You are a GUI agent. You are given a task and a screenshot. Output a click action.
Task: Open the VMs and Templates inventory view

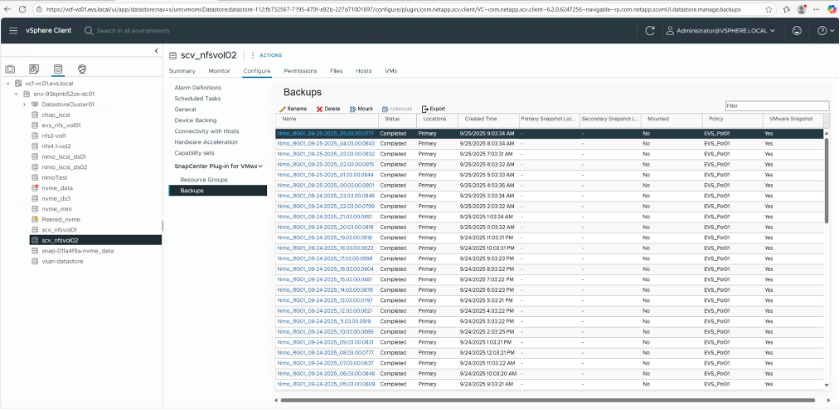[34, 69]
